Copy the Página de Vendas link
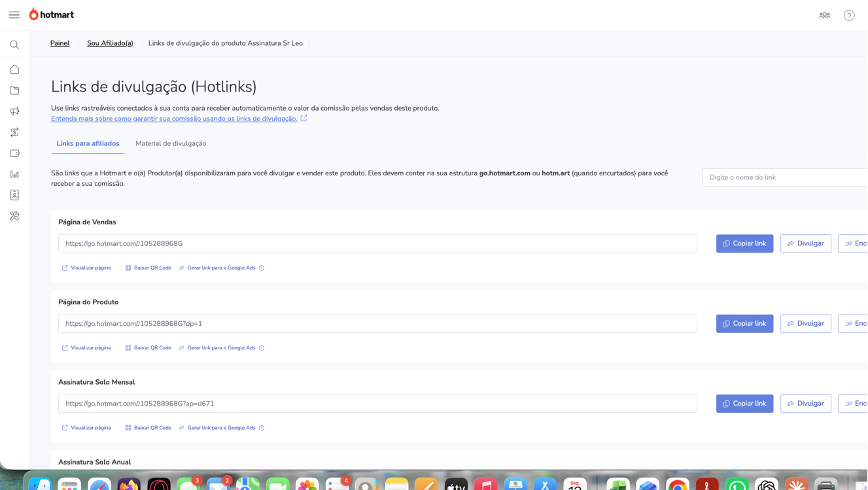This screenshot has height=490, width=868. point(744,243)
